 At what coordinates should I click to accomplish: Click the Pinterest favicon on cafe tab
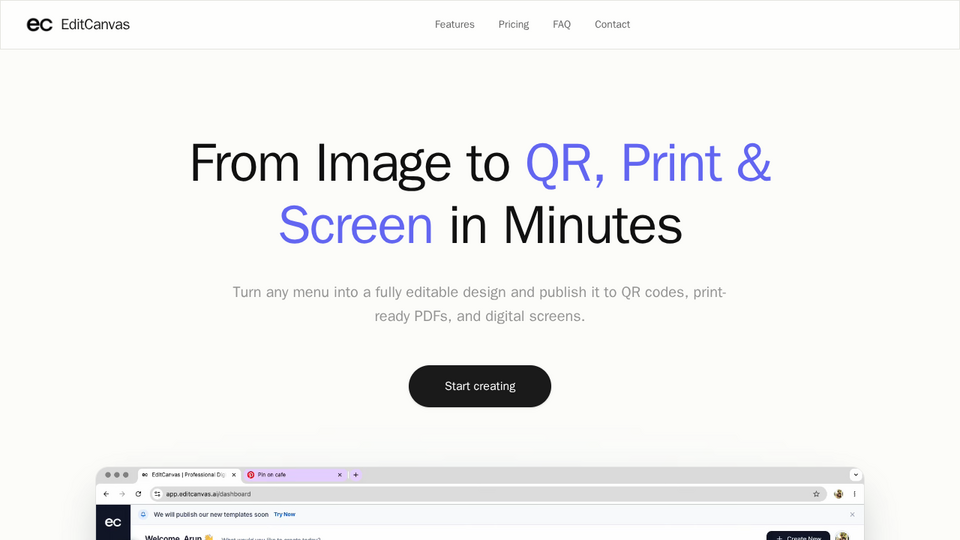point(250,474)
